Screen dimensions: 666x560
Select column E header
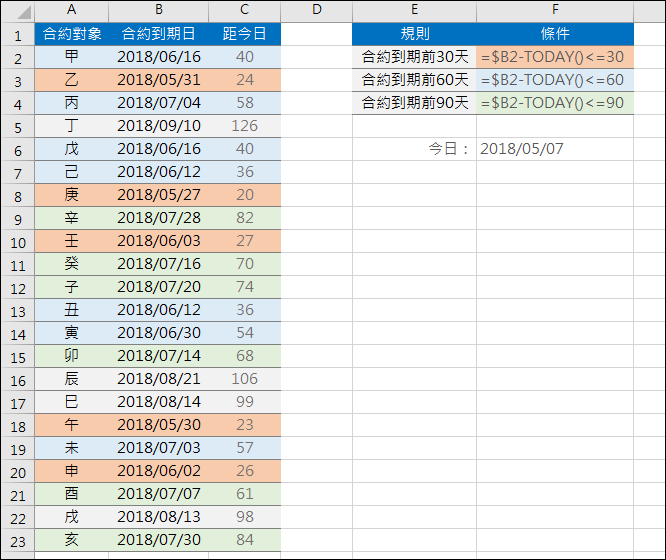414,10
